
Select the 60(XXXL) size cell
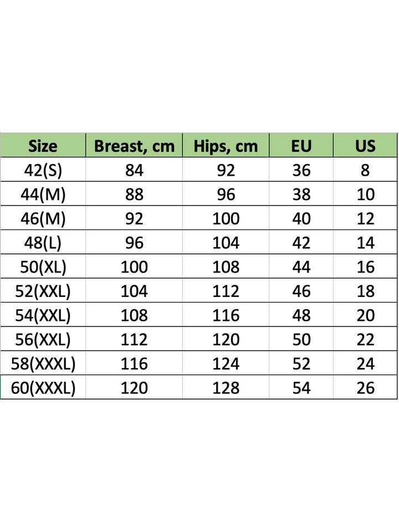point(43,387)
